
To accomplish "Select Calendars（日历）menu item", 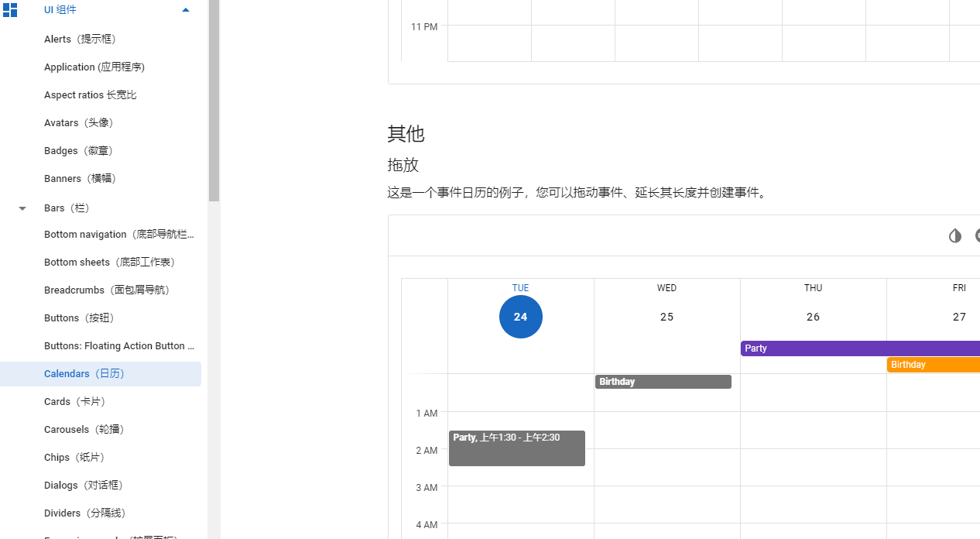I will click(x=101, y=374).
